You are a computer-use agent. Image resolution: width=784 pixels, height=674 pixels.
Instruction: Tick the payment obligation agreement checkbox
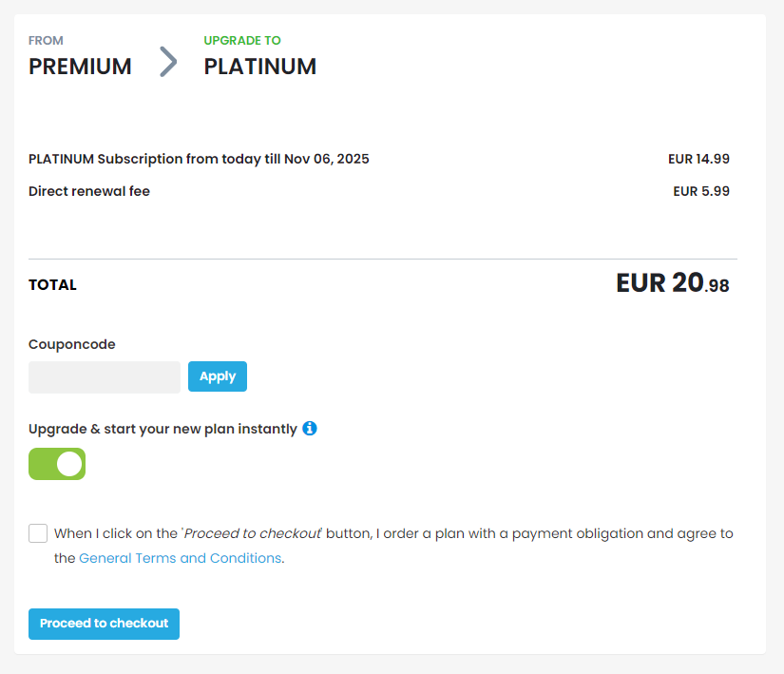38,533
